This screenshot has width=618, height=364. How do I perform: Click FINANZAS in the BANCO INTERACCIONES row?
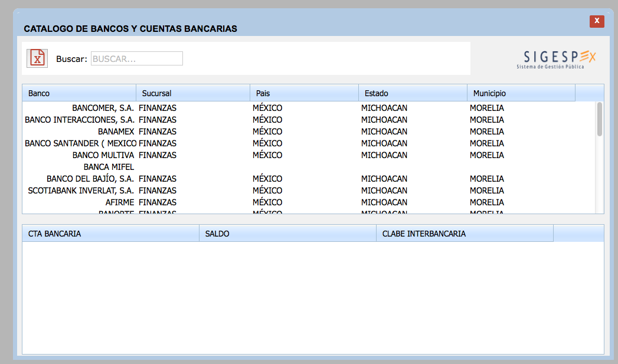[158, 120]
